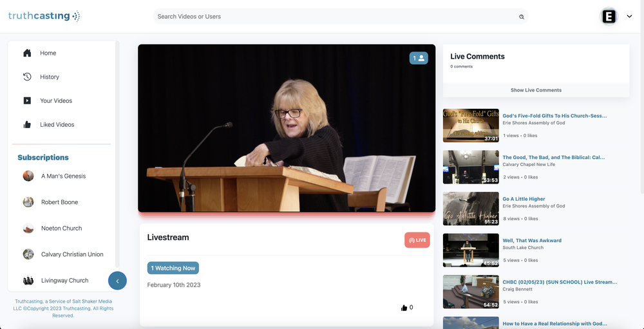Click the Live Comments heading
This screenshot has width=644, height=329.
click(477, 57)
